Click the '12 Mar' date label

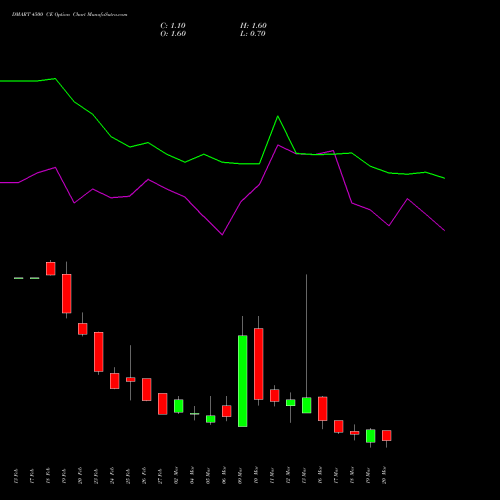[x=288, y=475]
